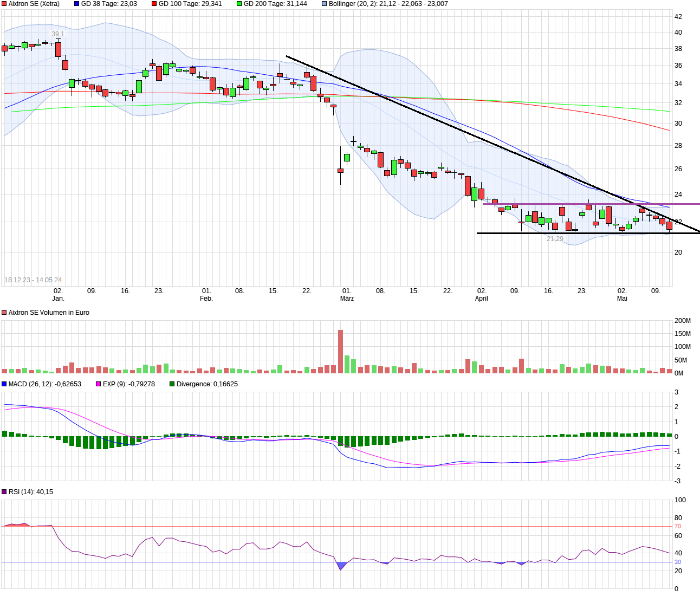Select the RSI axis value 80
Image resolution: width=700 pixels, height=596 pixels.
(x=678, y=518)
